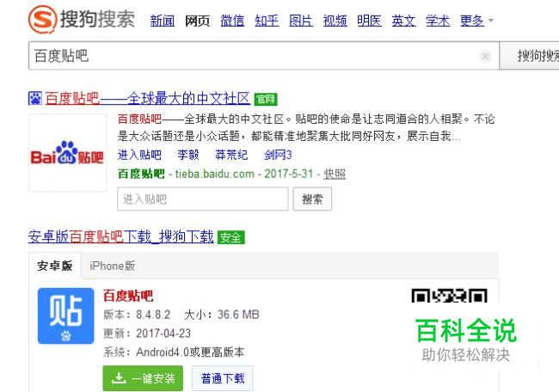
Task: Click the green 官网 badge
Action: (266, 99)
